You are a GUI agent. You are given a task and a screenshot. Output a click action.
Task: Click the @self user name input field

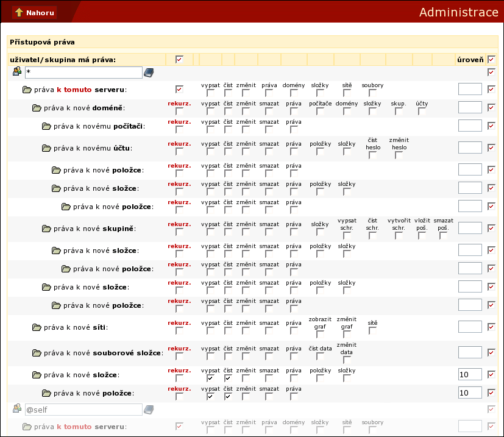click(x=83, y=410)
